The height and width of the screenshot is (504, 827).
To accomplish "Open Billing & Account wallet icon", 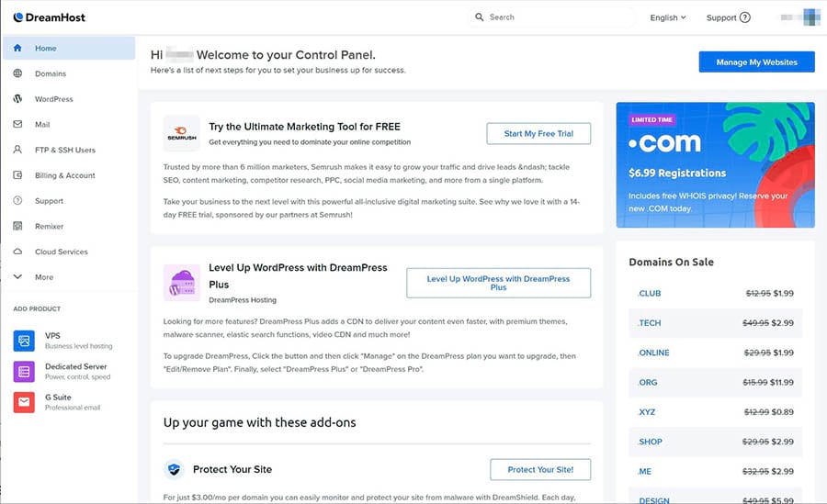I will (x=17, y=175).
